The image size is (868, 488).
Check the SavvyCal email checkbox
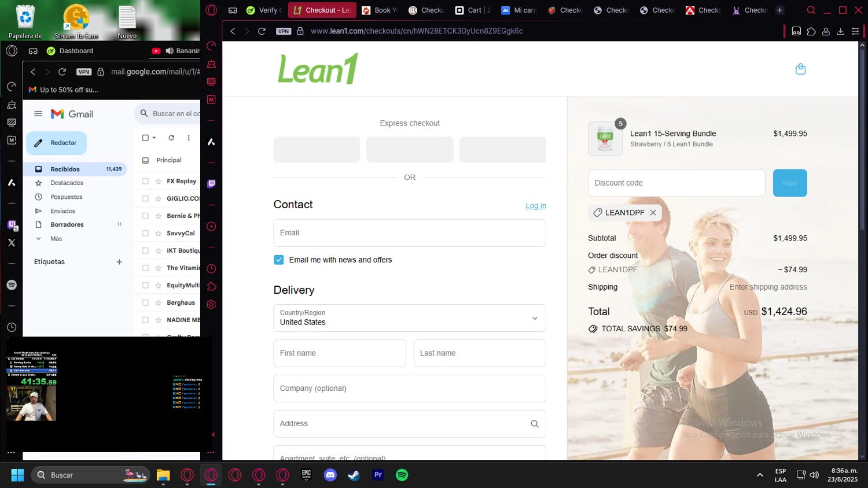pos(145,233)
